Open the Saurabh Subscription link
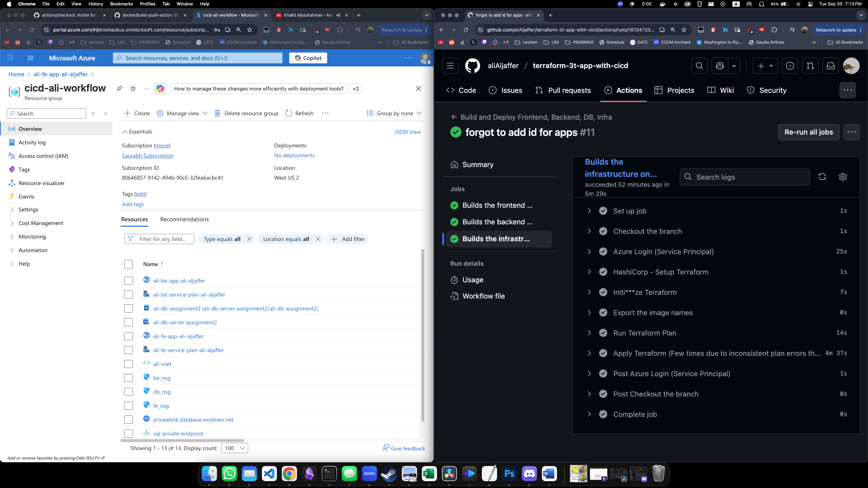 [x=147, y=156]
